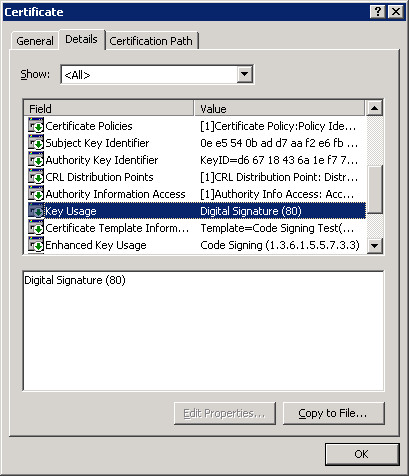
Task: Open the Certification Path tab
Action: (x=151, y=41)
